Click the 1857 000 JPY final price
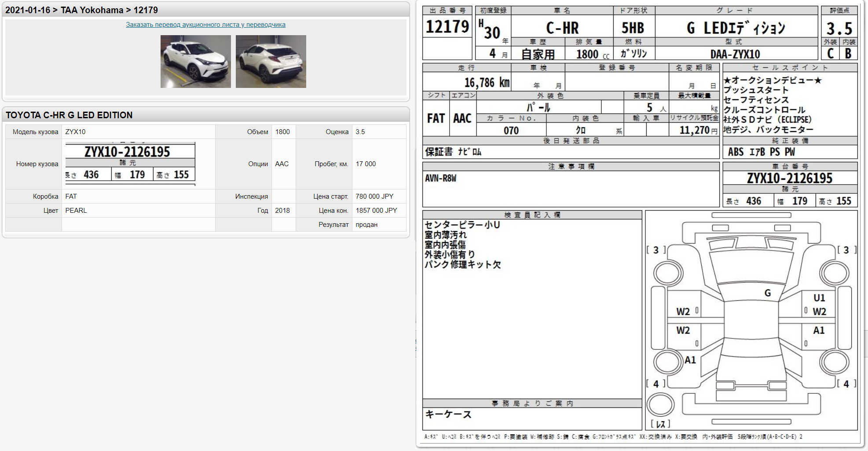This screenshot has height=451, width=868. tap(376, 211)
